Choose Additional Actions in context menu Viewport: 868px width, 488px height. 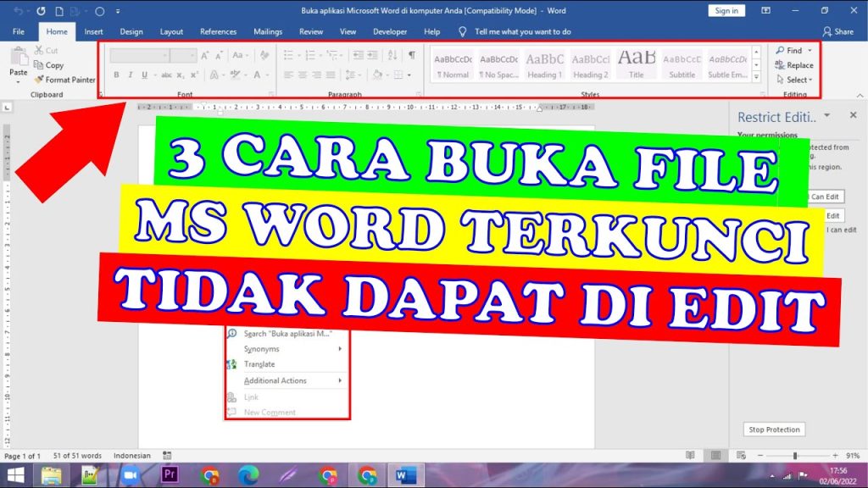287,380
